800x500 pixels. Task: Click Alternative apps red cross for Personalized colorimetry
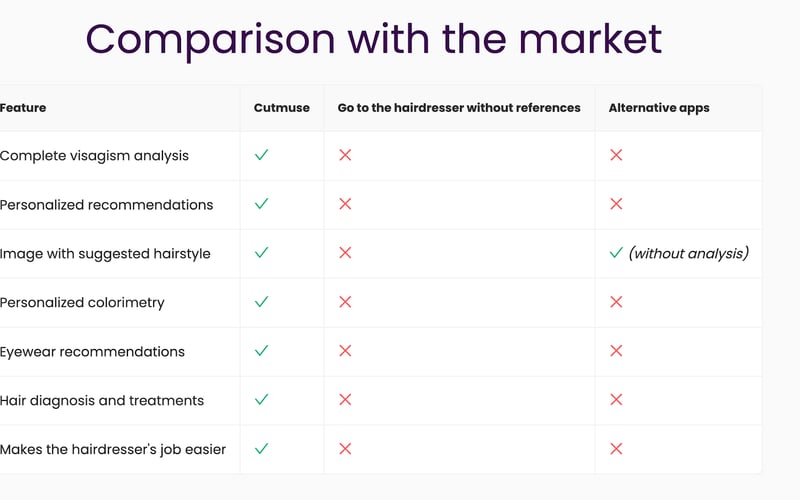pyautogui.click(x=616, y=302)
